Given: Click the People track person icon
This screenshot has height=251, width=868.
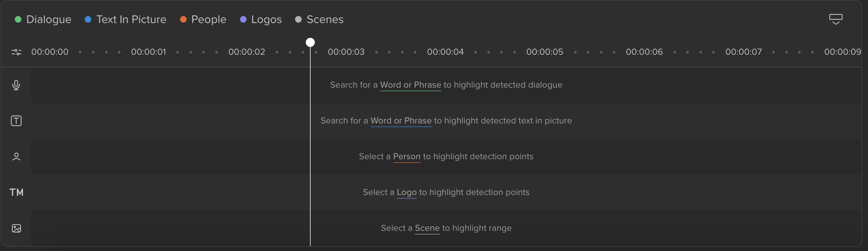Looking at the screenshot, I should tap(16, 157).
